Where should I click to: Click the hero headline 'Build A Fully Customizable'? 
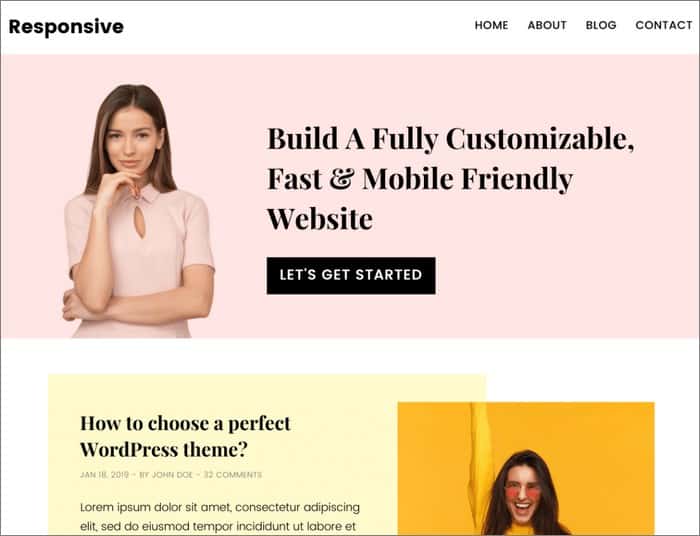(450, 139)
